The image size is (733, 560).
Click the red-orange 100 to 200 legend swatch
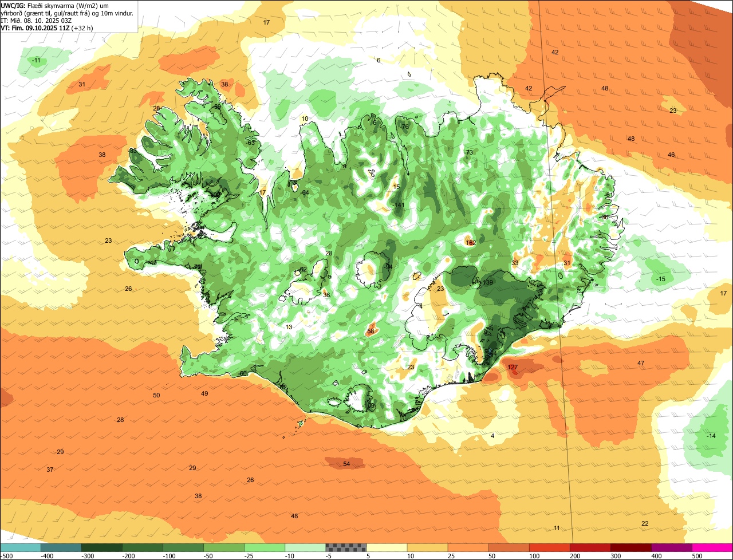pyautogui.click(x=550, y=547)
